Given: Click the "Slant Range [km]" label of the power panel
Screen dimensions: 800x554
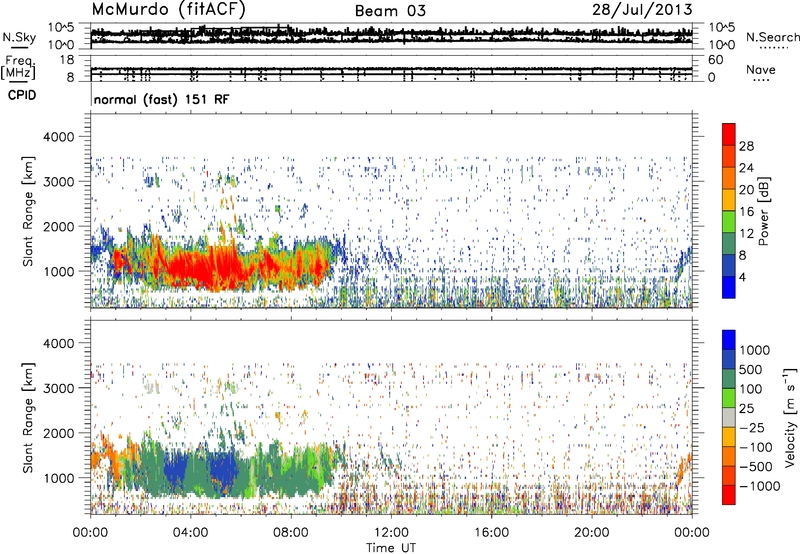Looking at the screenshot, I should click(x=28, y=211).
